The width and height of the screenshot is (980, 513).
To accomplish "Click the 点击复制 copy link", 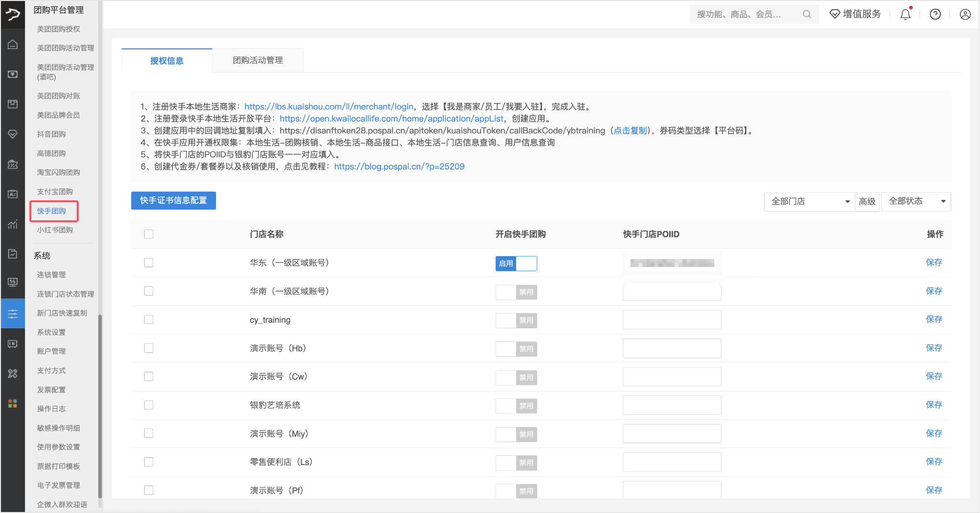I will [x=630, y=130].
